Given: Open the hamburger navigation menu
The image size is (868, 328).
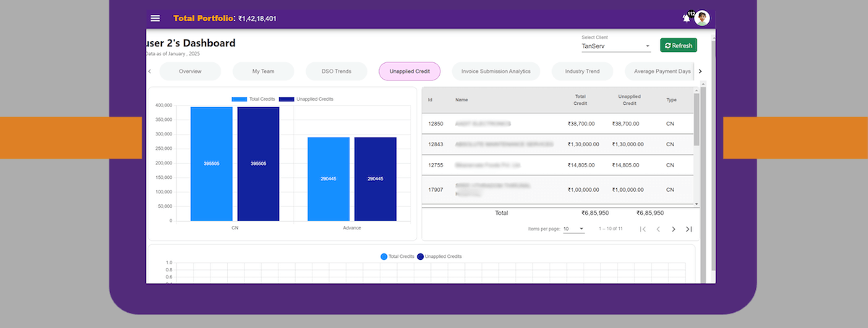Looking at the screenshot, I should pyautogui.click(x=155, y=18).
